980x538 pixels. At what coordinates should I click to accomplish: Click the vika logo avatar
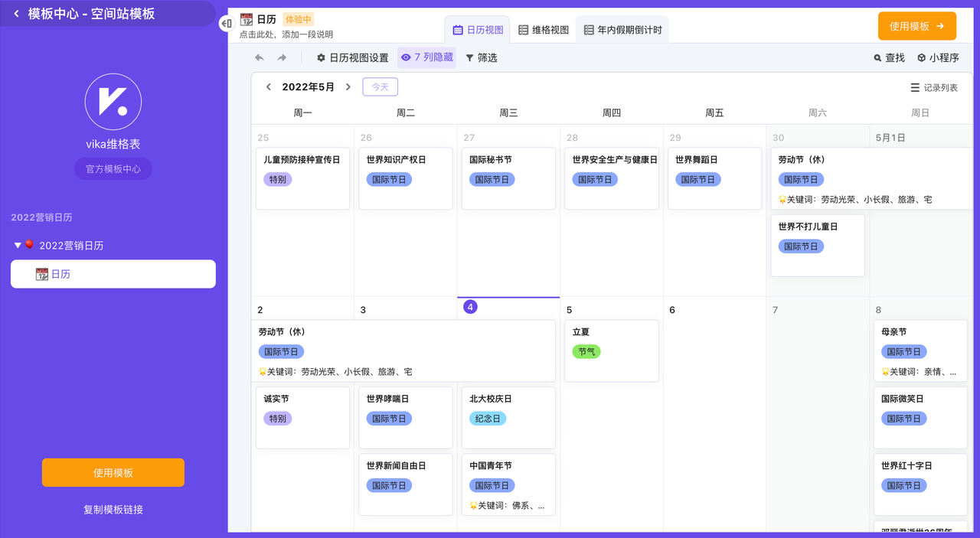(x=113, y=102)
